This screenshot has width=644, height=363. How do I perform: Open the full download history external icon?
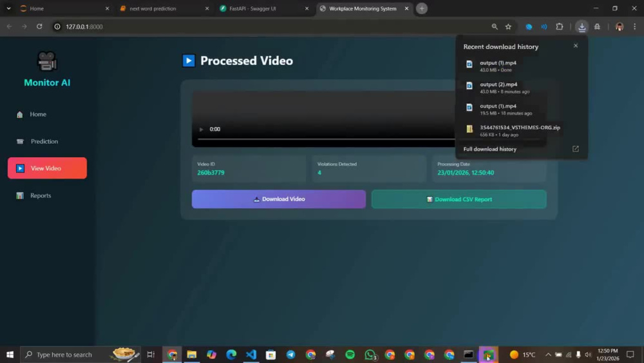click(x=575, y=149)
